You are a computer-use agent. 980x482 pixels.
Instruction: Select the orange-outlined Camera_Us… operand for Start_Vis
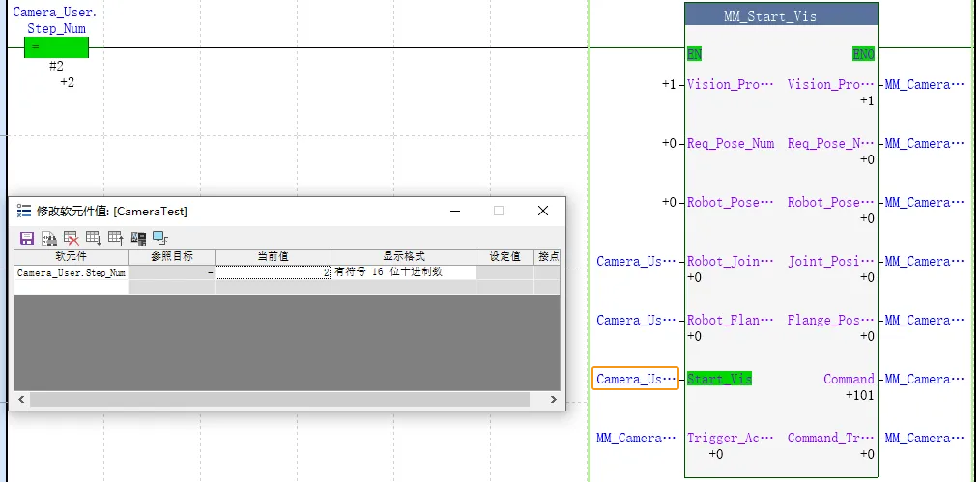[635, 379]
